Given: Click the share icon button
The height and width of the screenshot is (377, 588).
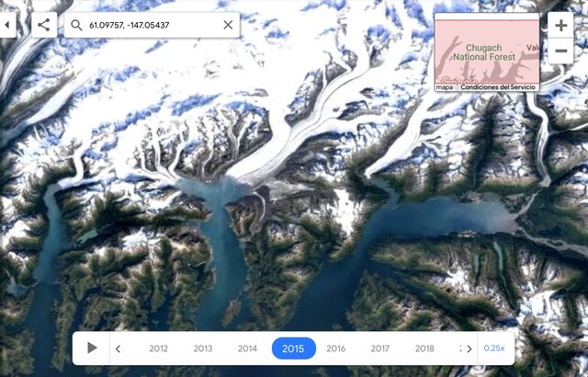Looking at the screenshot, I should 44,25.
